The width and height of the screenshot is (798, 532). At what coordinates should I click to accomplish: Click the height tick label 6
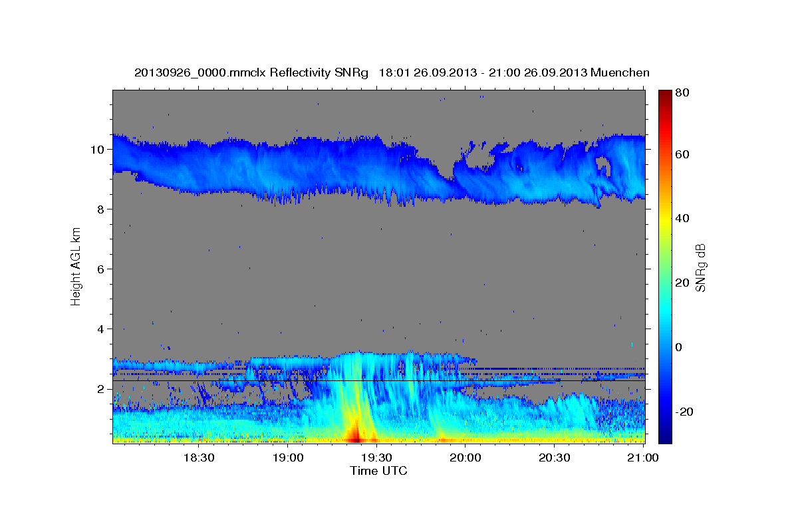coord(100,269)
